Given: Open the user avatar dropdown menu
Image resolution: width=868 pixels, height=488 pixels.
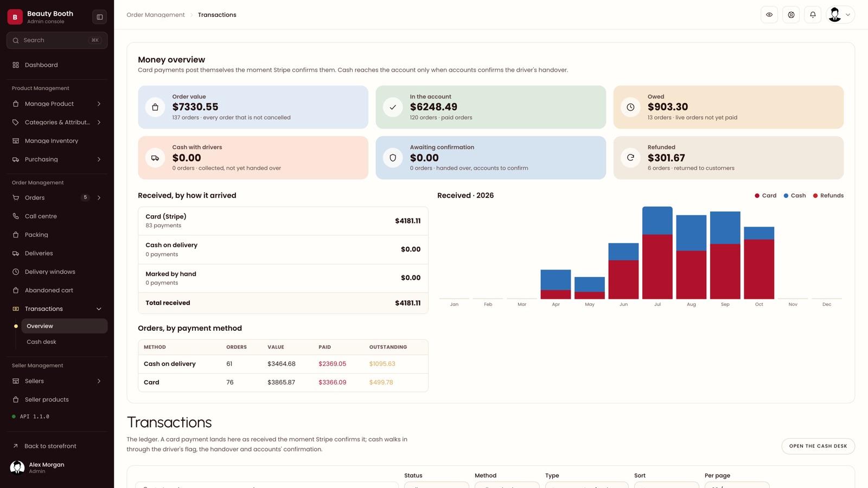Looking at the screenshot, I should [840, 15].
